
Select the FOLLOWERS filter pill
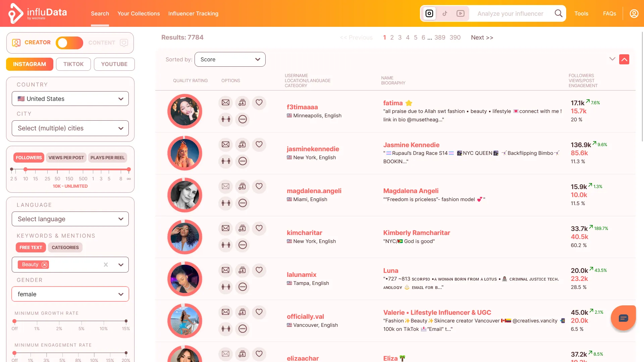pos(29,158)
